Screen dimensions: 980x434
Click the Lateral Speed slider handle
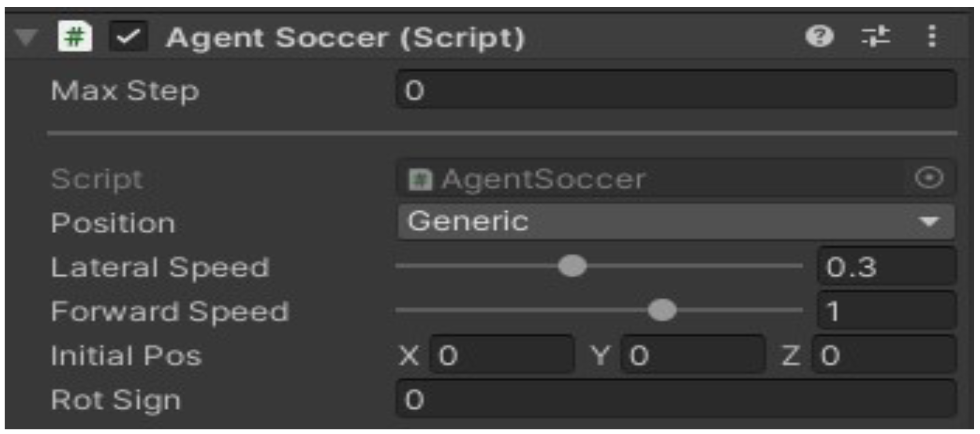[572, 267]
